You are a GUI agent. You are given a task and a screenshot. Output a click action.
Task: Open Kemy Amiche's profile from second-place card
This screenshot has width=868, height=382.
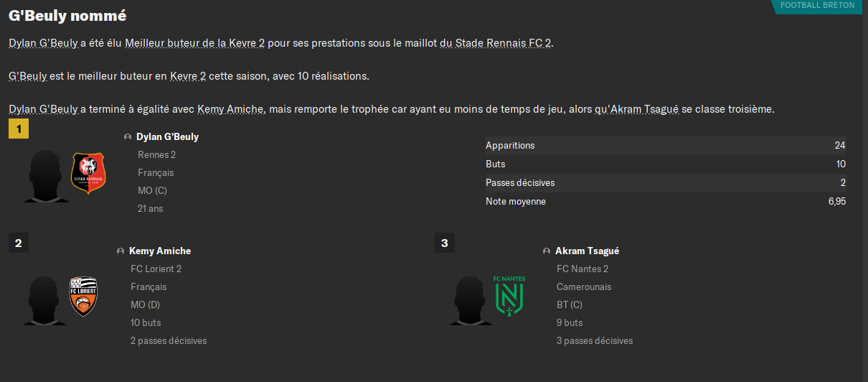(160, 251)
